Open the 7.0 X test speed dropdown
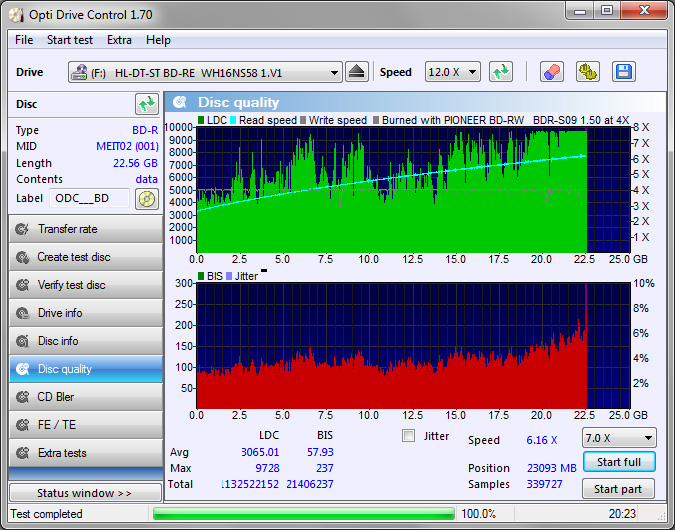This screenshot has width=675, height=530. coord(619,438)
